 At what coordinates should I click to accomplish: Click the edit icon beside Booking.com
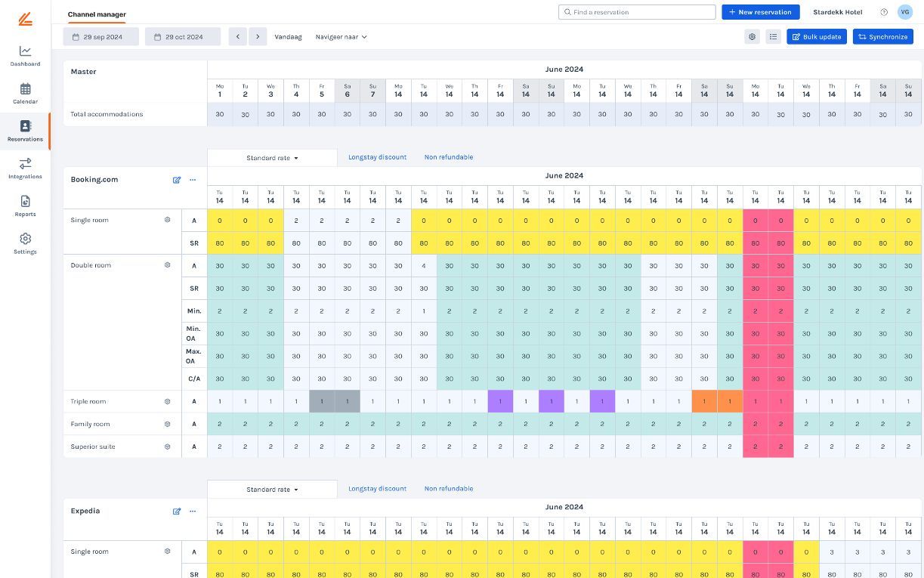(x=177, y=180)
